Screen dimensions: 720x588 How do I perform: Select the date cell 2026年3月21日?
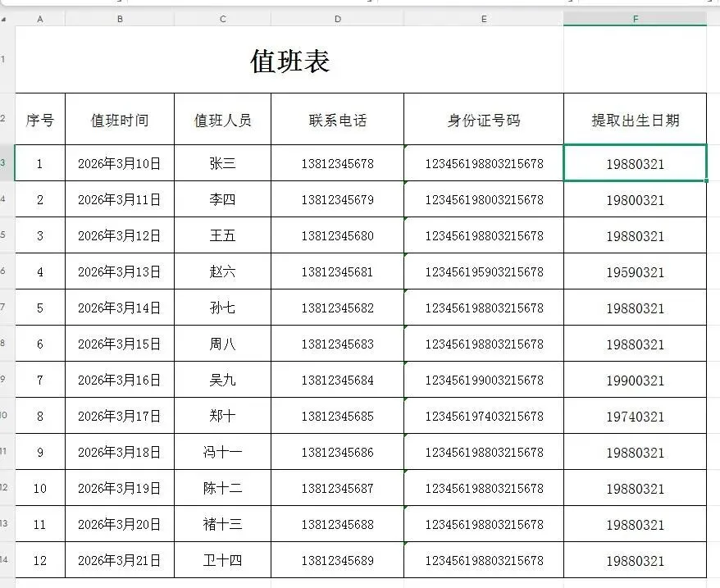point(120,560)
